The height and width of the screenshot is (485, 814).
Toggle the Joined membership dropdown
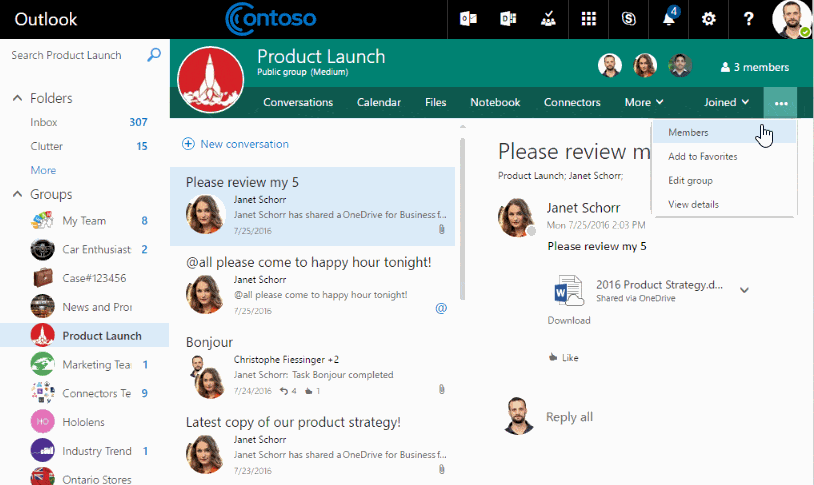[x=726, y=102]
